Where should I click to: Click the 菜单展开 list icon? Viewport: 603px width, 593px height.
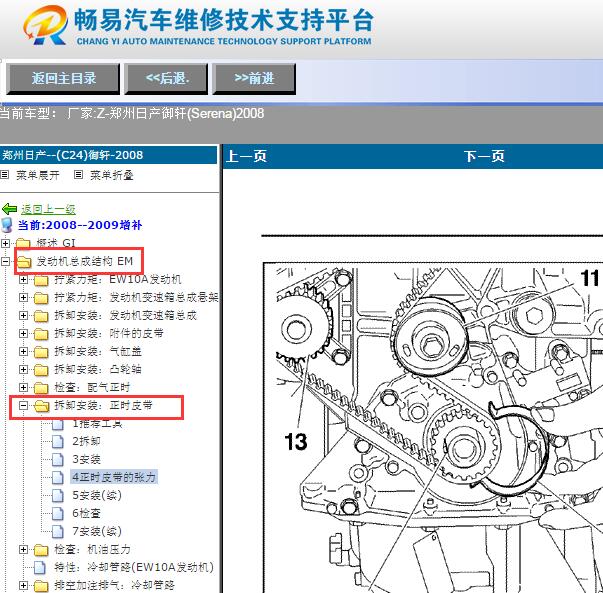5,175
